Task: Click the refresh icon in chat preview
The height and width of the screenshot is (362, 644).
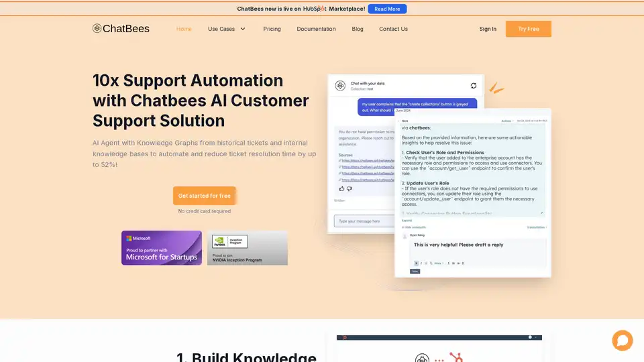Action: point(474,86)
